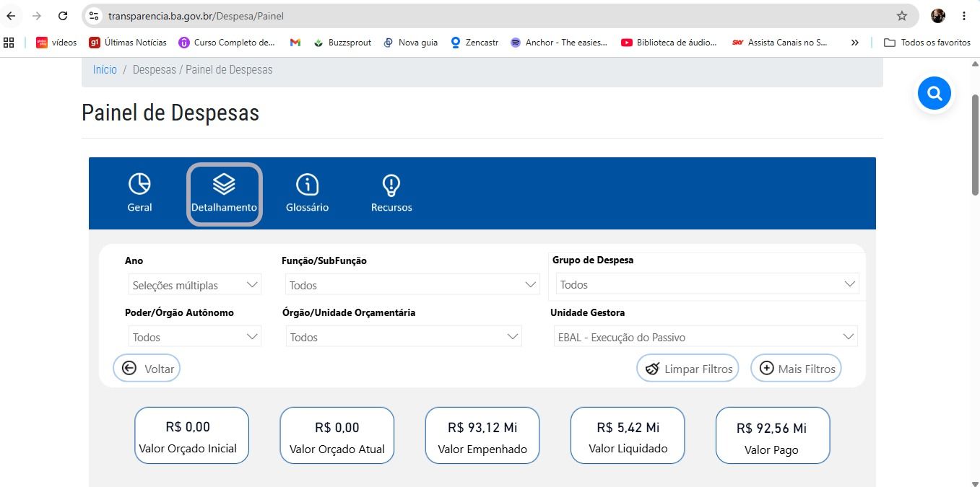Go to the Início breadcrumb link
The image size is (980, 487).
pyautogui.click(x=105, y=69)
